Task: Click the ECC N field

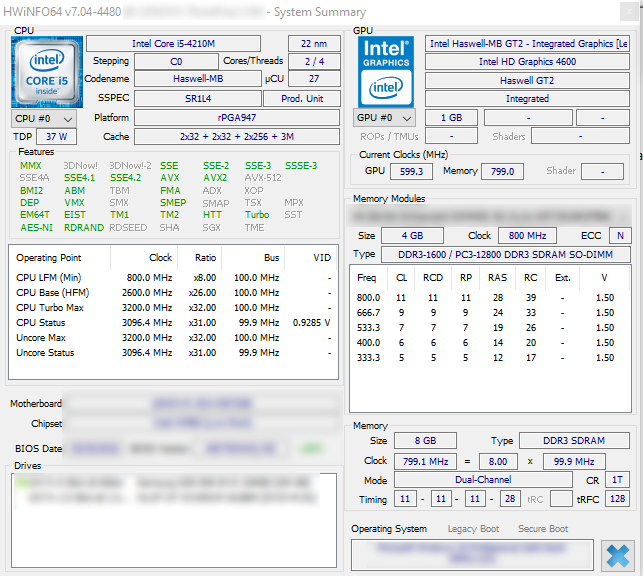Action: click(x=620, y=235)
